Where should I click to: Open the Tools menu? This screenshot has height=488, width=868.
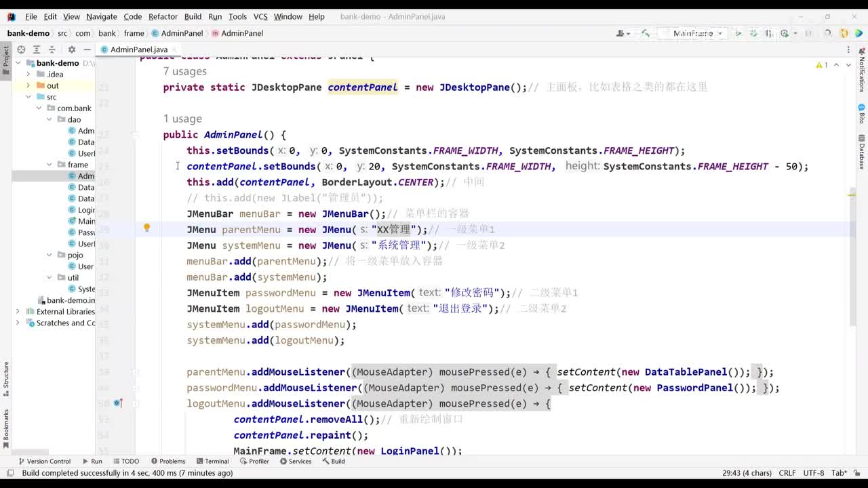point(237,16)
